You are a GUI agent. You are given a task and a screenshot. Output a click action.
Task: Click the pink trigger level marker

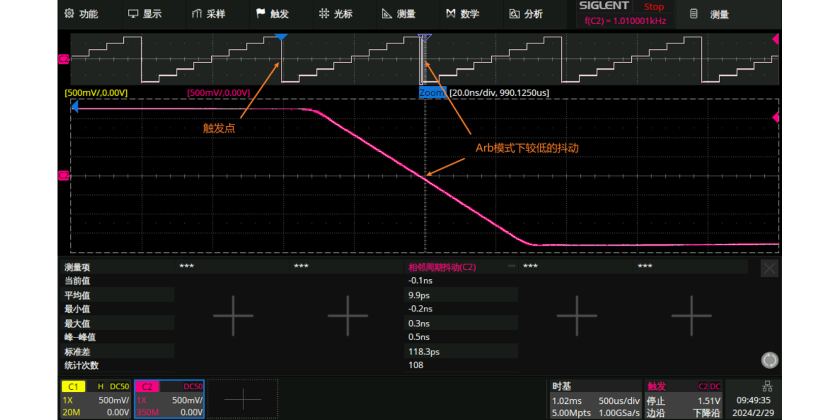click(x=776, y=118)
